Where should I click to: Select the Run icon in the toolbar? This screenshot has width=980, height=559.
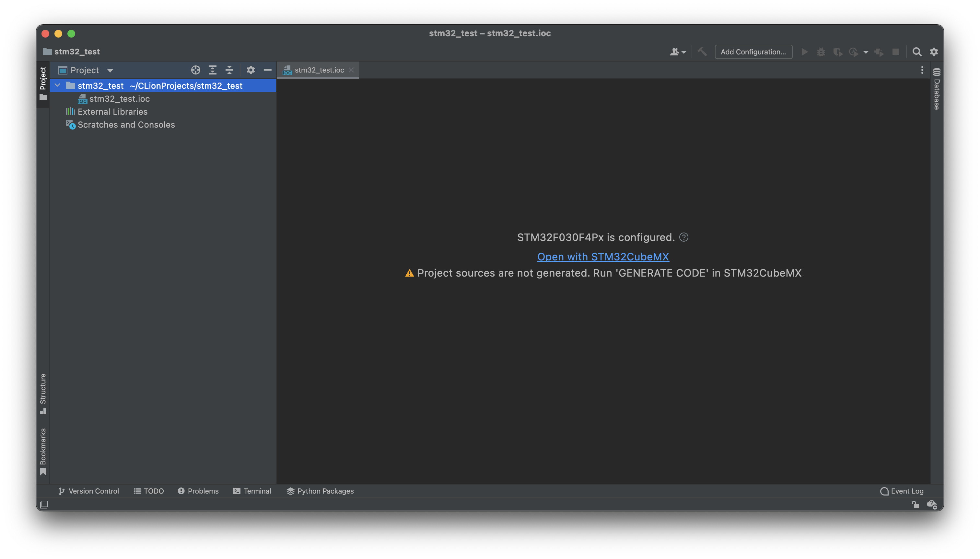coord(804,52)
